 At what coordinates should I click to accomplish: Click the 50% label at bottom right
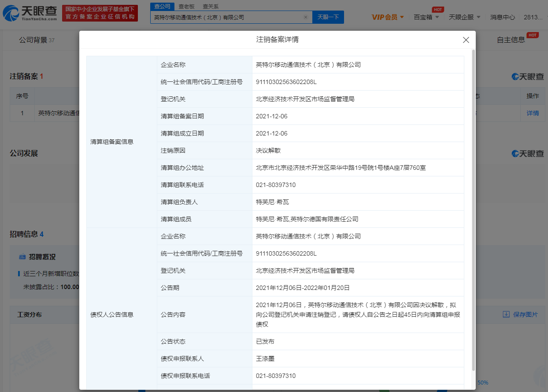[482, 382]
